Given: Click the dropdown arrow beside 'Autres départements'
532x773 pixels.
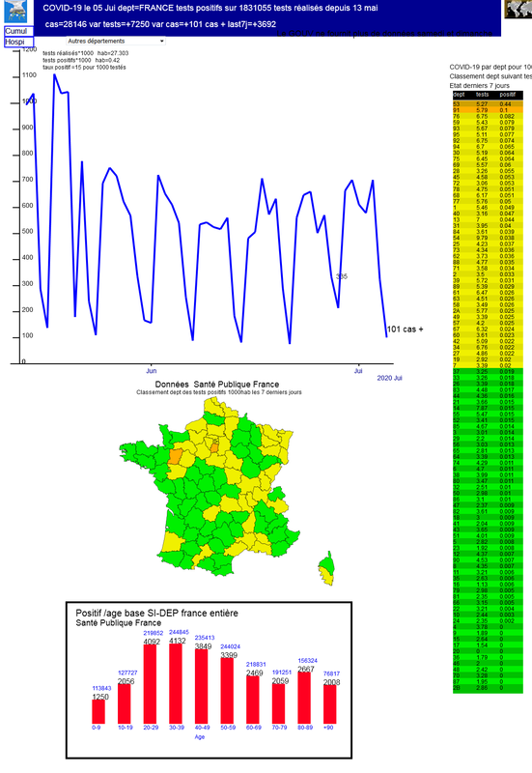Looking at the screenshot, I should tap(161, 42).
